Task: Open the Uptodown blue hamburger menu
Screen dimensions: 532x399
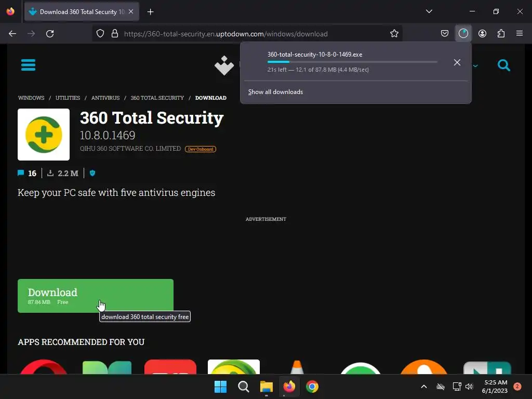Action: [x=28, y=65]
